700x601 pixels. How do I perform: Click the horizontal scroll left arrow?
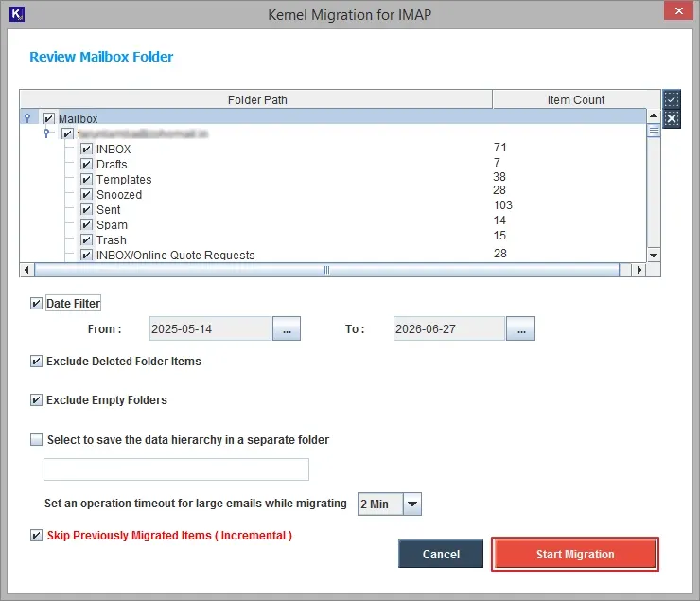click(x=26, y=270)
